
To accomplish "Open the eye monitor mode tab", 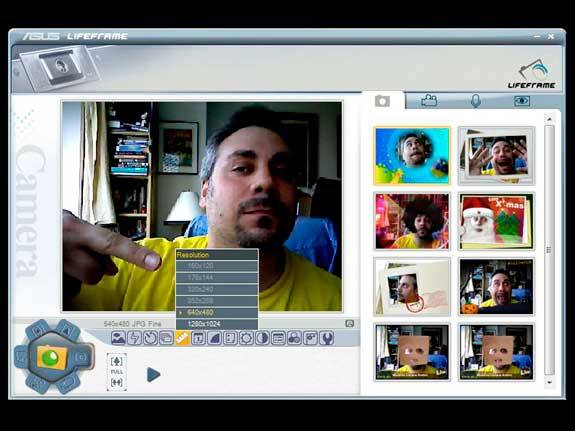I will coord(522,101).
